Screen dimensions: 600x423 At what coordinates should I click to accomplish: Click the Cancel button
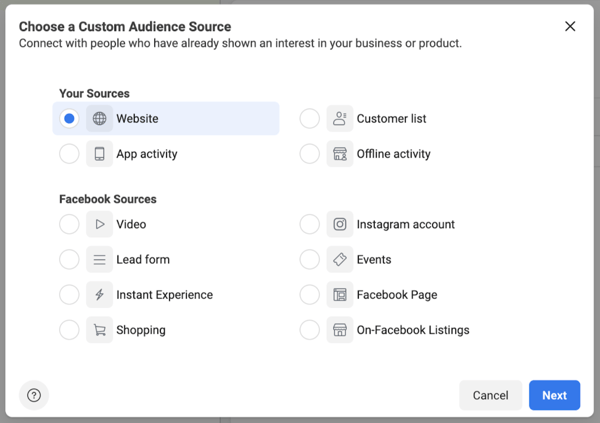click(x=491, y=395)
